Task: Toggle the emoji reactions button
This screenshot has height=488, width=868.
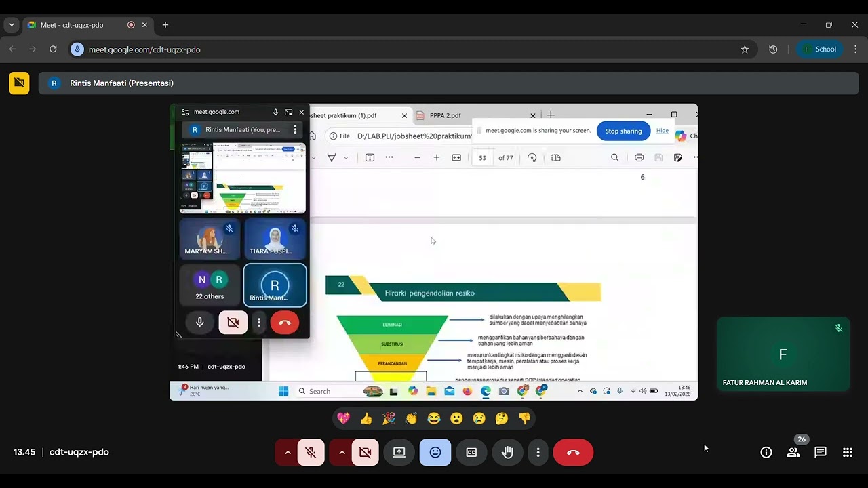Action: pyautogui.click(x=435, y=452)
